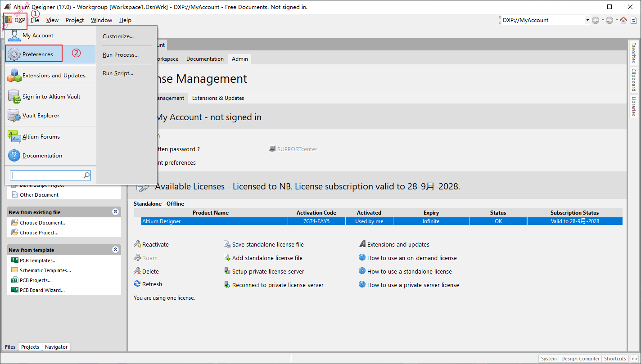Image resolution: width=641 pixels, height=364 pixels.
Task: Click the Add standalone license file icon
Action: [x=227, y=258]
